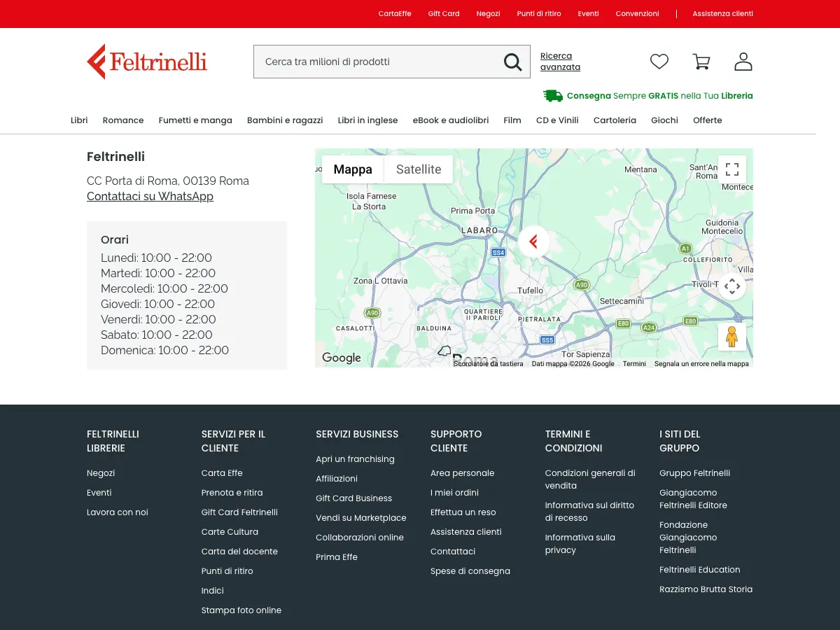
Task: Open footer Affiliazioni link
Action: coord(337,479)
